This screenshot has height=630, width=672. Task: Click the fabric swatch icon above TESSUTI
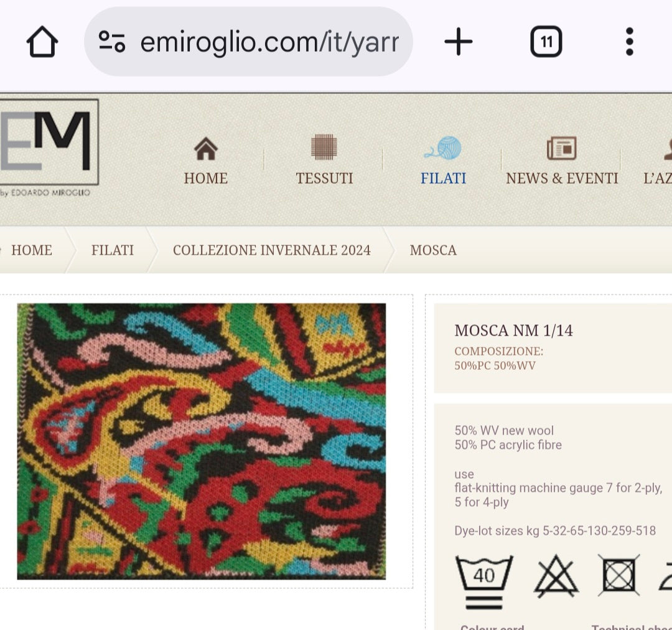coord(324,147)
